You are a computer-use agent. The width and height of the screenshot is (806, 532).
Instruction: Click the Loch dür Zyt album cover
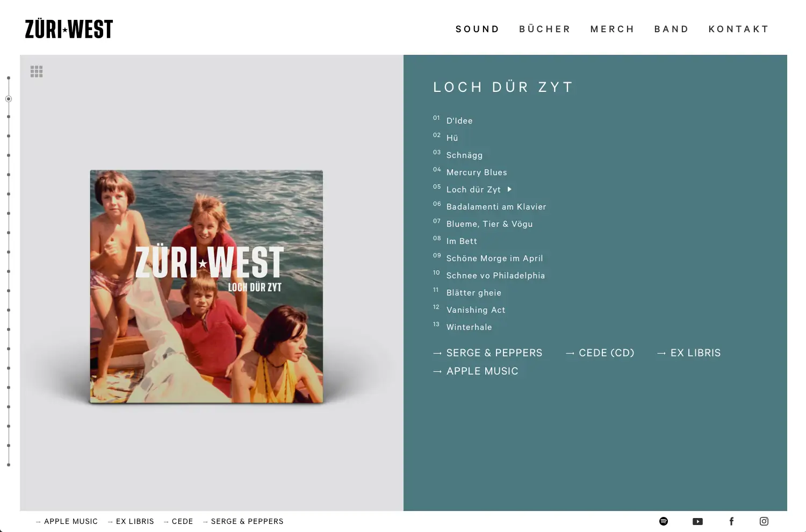206,286
